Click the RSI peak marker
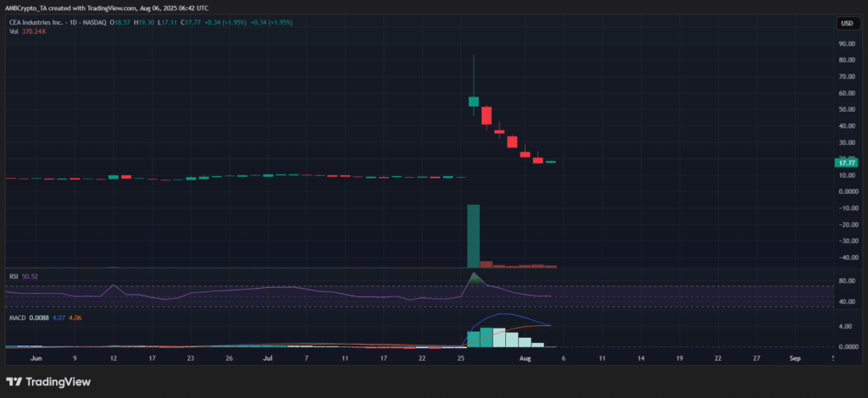The width and height of the screenshot is (868, 398). pyautogui.click(x=474, y=274)
